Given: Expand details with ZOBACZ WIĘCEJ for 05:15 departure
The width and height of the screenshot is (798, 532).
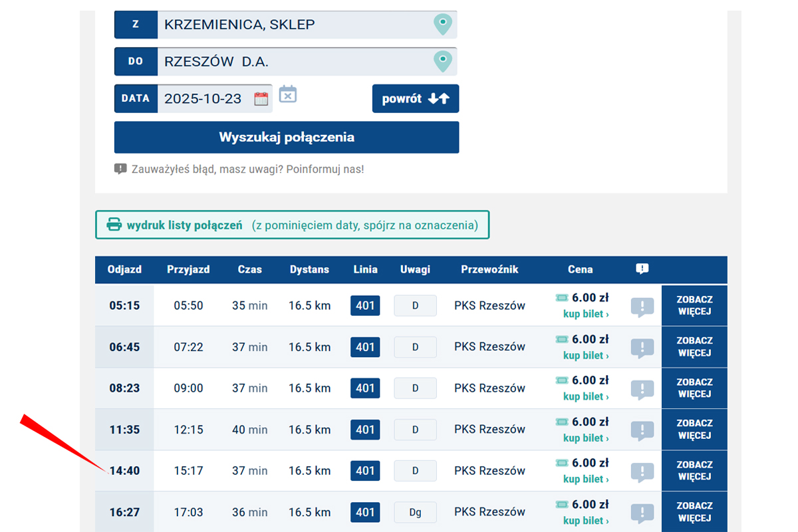Looking at the screenshot, I should [694, 306].
